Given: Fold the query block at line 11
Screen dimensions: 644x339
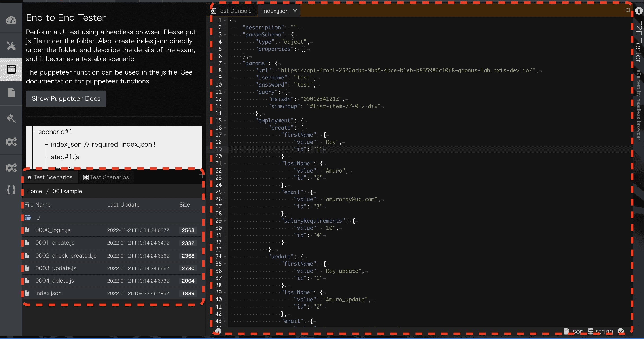Looking at the screenshot, I should pos(225,92).
